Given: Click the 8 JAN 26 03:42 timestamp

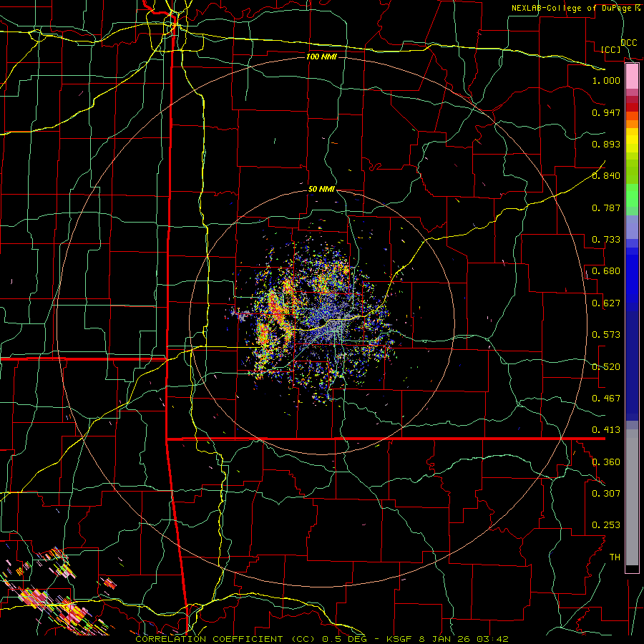Looking at the screenshot, I should [464, 639].
